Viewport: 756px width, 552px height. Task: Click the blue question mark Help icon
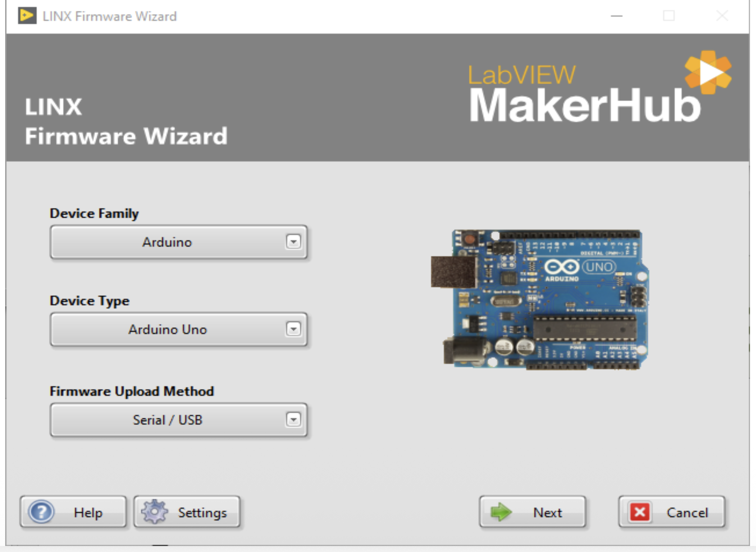tap(41, 512)
